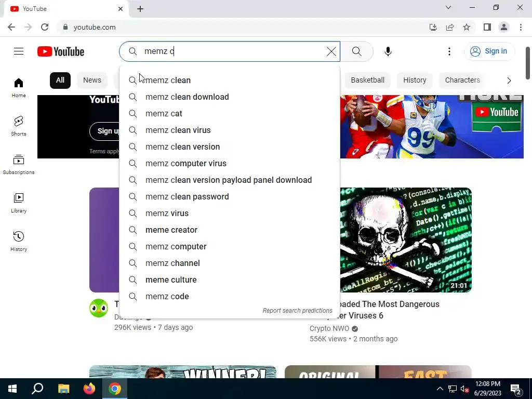This screenshot has width=532, height=399.
Task: Choose suggestion 'memz clean'
Action: (229, 80)
